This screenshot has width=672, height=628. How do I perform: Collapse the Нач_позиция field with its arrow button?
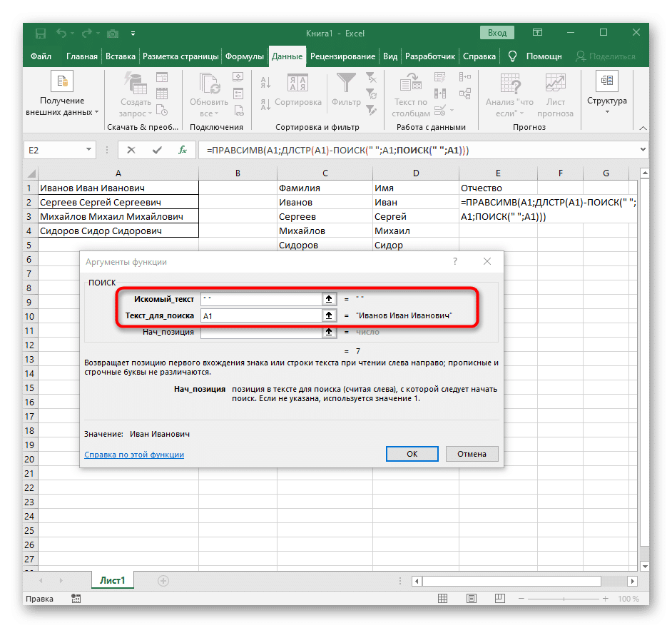(x=329, y=331)
